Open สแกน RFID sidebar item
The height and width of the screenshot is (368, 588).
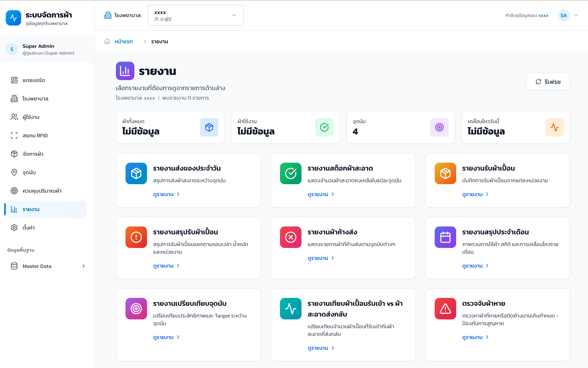(x=35, y=135)
